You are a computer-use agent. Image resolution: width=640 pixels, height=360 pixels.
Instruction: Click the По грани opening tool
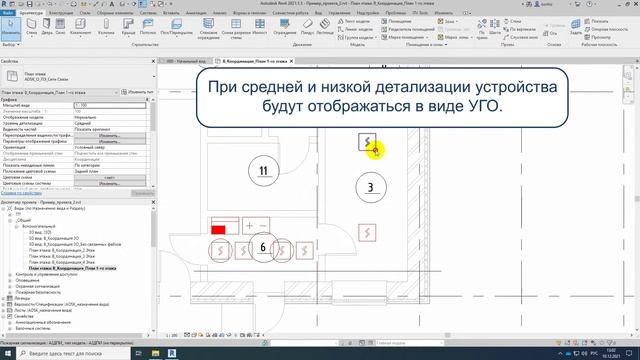(482, 29)
